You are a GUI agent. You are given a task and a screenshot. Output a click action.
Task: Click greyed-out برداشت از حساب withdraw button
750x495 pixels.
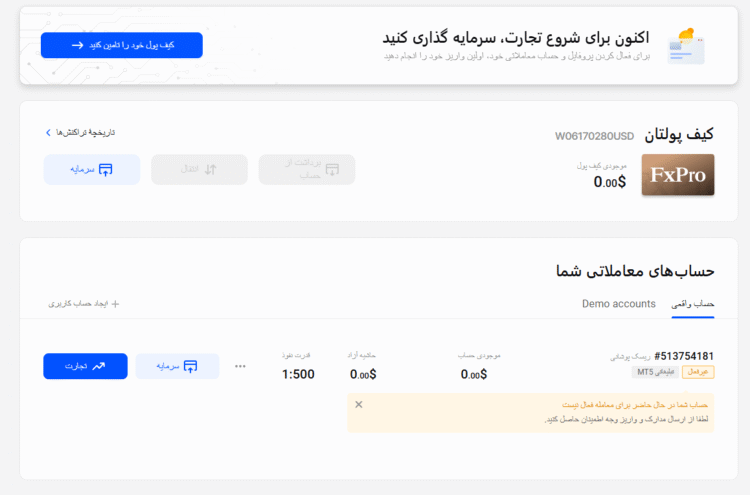[x=307, y=169]
